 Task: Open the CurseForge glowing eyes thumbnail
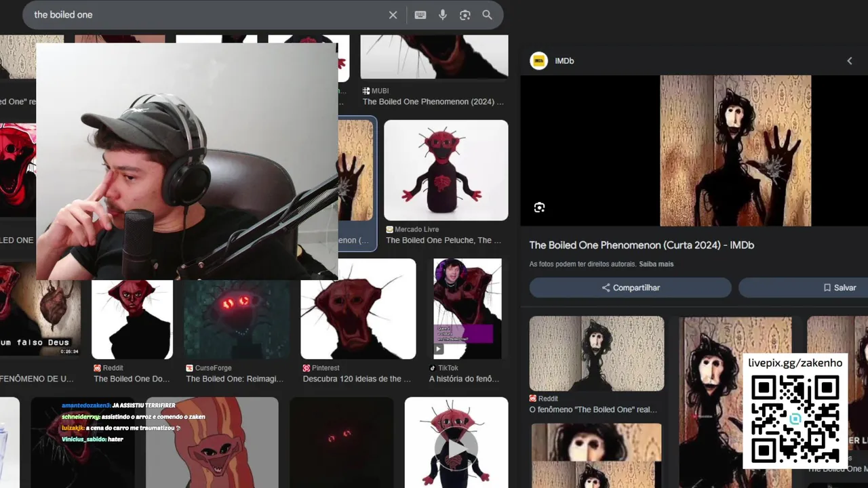[237, 319]
